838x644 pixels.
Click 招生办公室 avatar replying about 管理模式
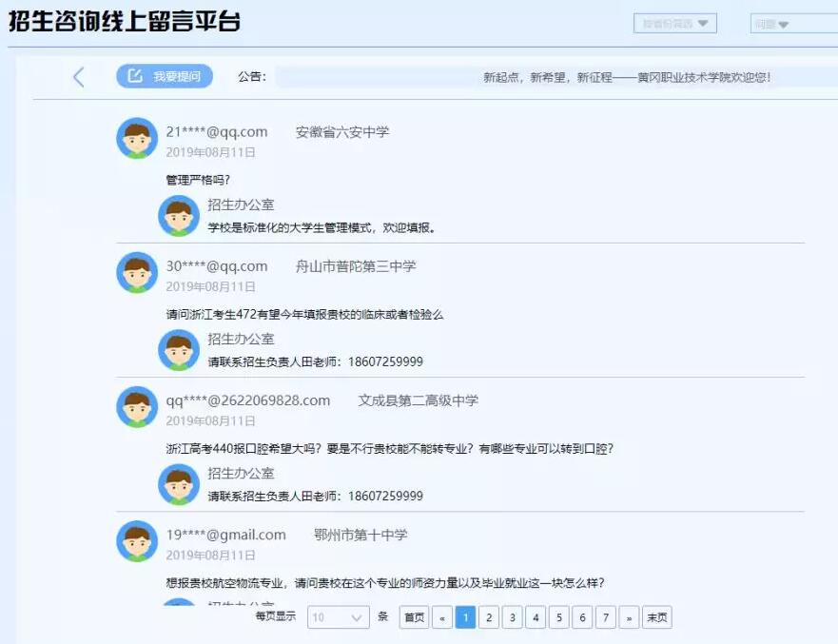point(179,215)
